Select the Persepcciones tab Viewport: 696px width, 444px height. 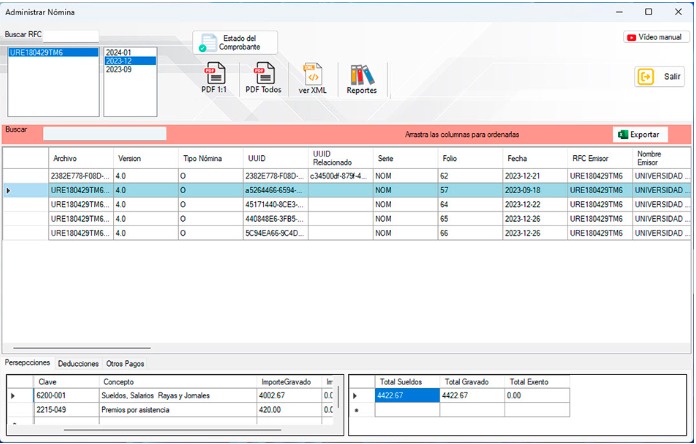pyautogui.click(x=27, y=363)
